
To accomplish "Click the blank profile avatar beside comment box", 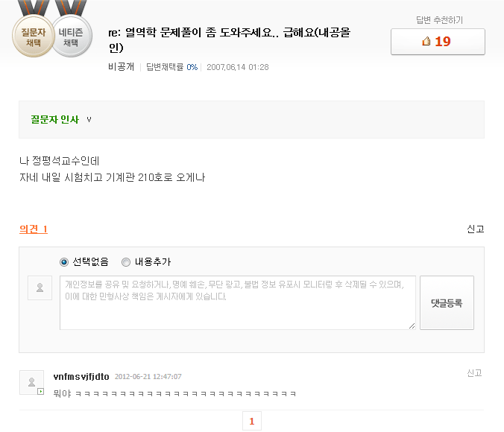I will click(x=40, y=288).
